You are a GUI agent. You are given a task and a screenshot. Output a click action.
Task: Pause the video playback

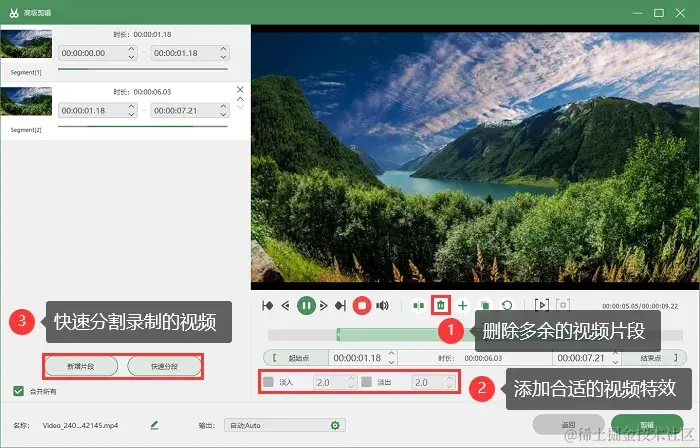[x=306, y=306]
